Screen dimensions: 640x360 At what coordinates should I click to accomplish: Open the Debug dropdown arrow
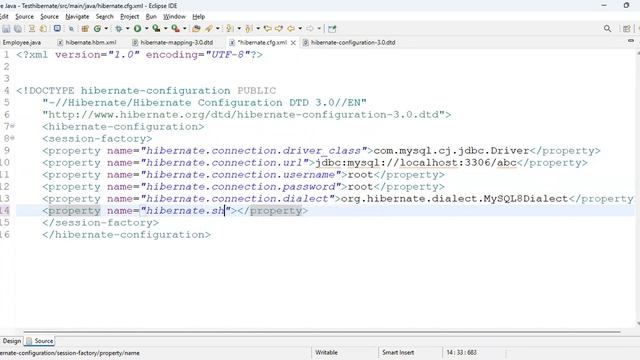pos(127,29)
